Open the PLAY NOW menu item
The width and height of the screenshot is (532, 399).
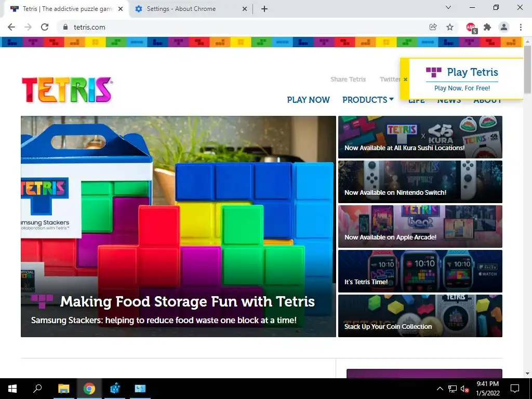[309, 100]
